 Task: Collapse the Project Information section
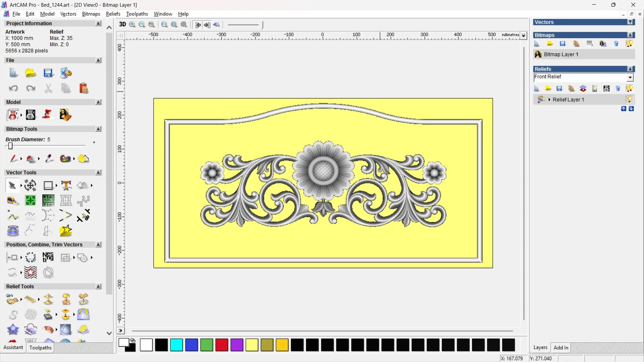pyautogui.click(x=98, y=23)
